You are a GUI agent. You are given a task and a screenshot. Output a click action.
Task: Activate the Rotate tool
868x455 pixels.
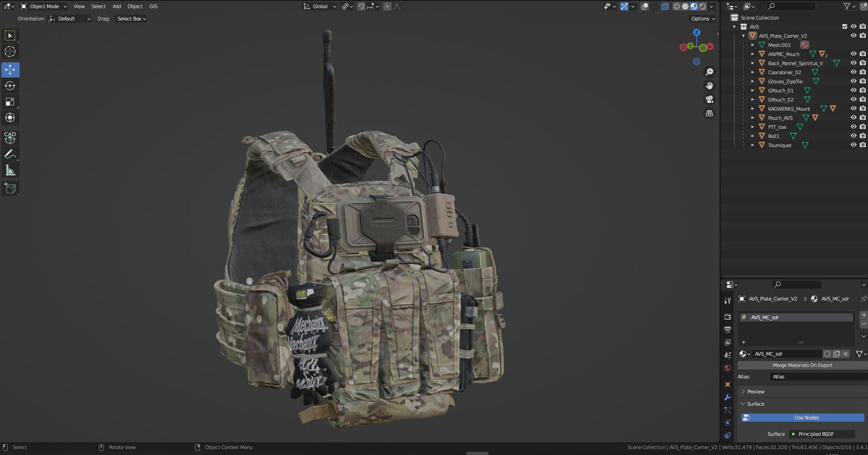tap(10, 85)
